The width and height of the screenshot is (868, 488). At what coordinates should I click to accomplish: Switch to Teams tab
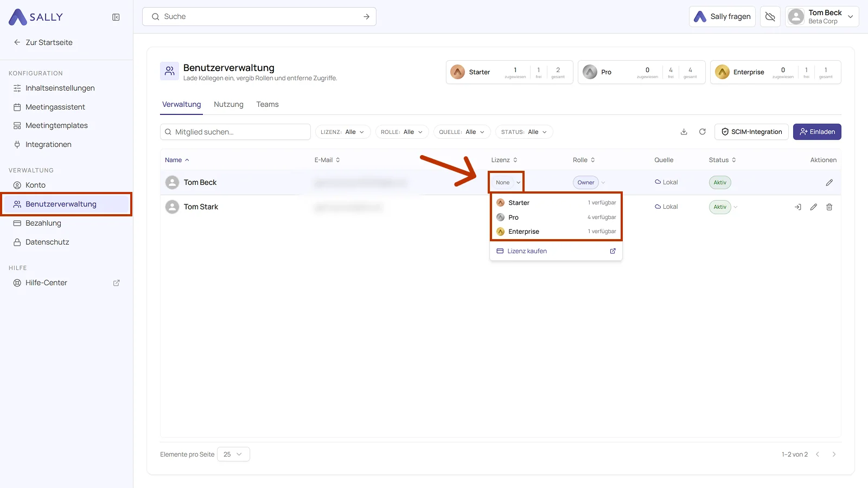[x=267, y=105]
